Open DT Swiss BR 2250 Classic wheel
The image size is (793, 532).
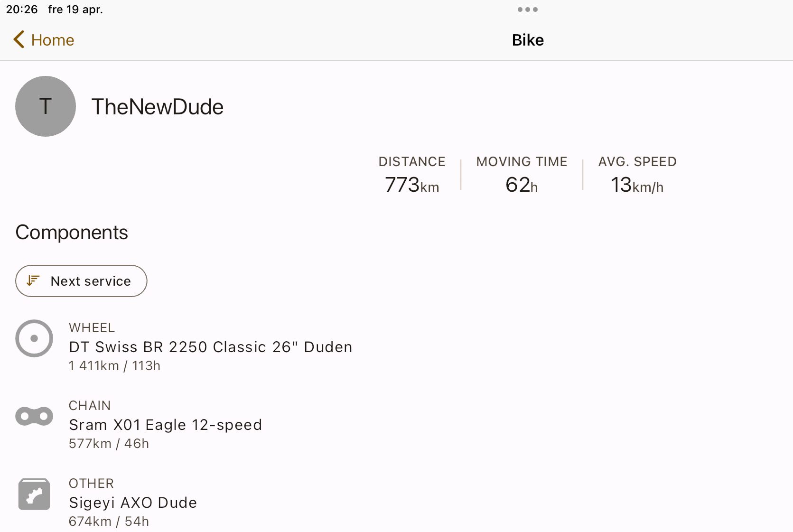coord(210,347)
